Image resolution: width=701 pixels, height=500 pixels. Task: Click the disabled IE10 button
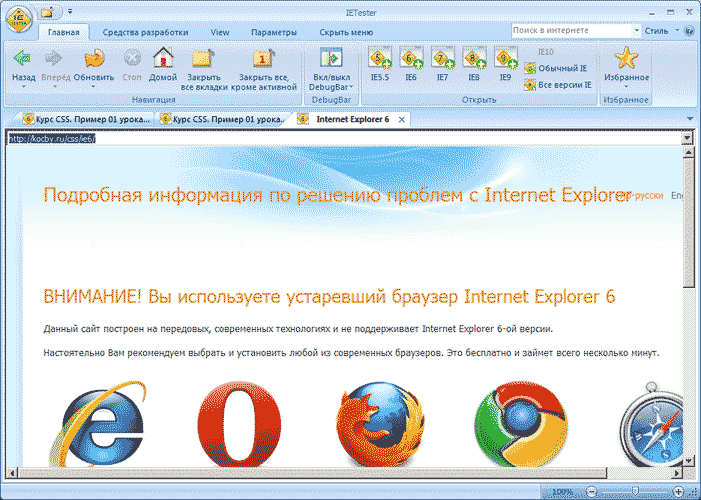[545, 52]
